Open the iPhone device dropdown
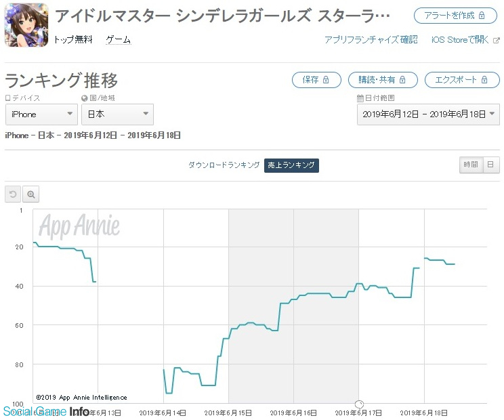The height and width of the screenshot is (420, 504). click(41, 114)
